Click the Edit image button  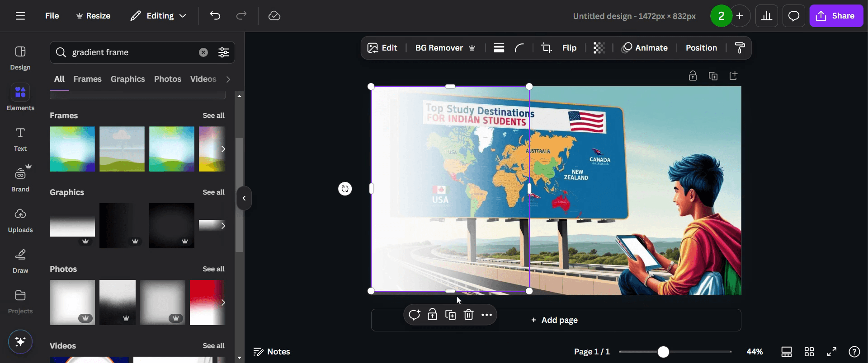(382, 48)
